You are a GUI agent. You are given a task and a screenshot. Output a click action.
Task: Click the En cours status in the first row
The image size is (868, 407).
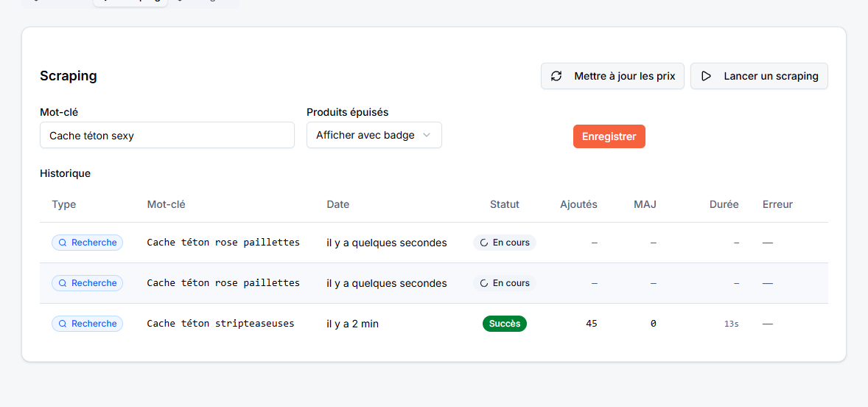(x=504, y=243)
